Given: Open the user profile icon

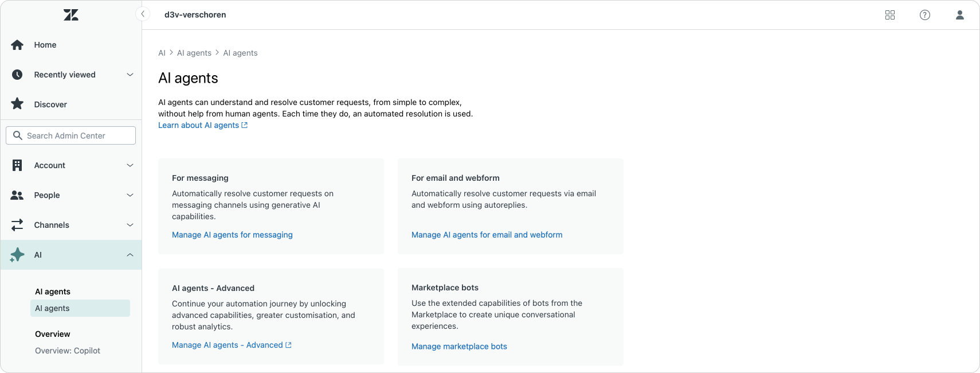Looking at the screenshot, I should coord(960,15).
